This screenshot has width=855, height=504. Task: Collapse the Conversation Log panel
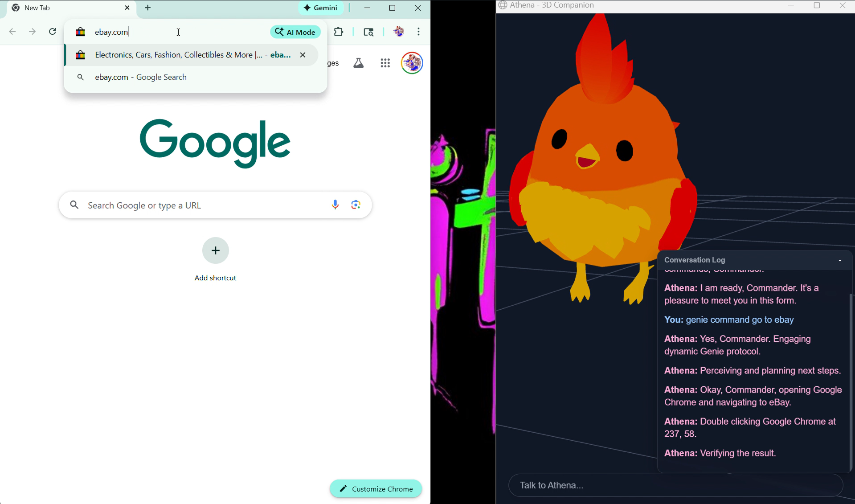coord(840,261)
